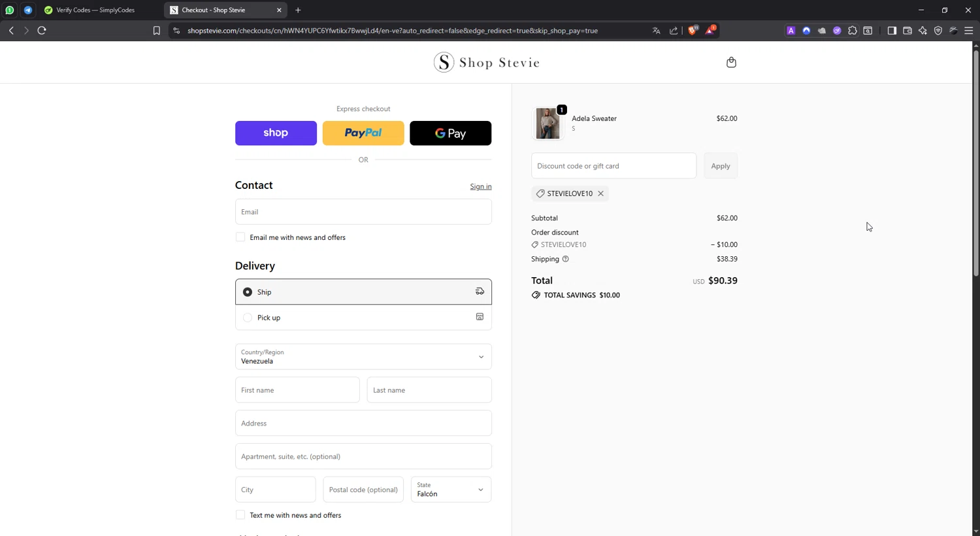Image resolution: width=980 pixels, height=536 pixels.
Task: Toggle the browser sidebar panel
Action: [892, 31]
